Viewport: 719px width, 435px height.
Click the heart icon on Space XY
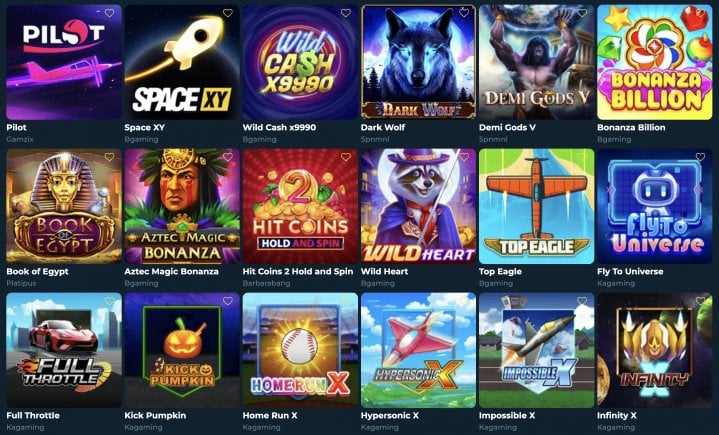pos(227,13)
